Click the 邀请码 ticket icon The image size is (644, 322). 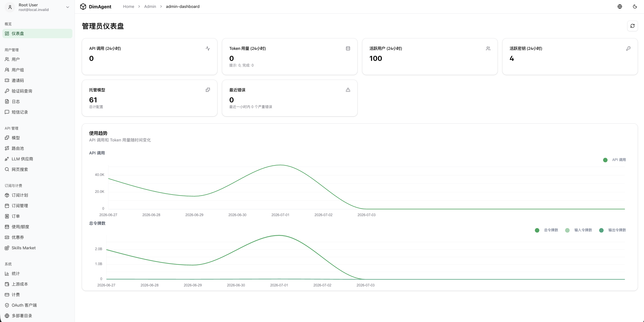(7, 80)
